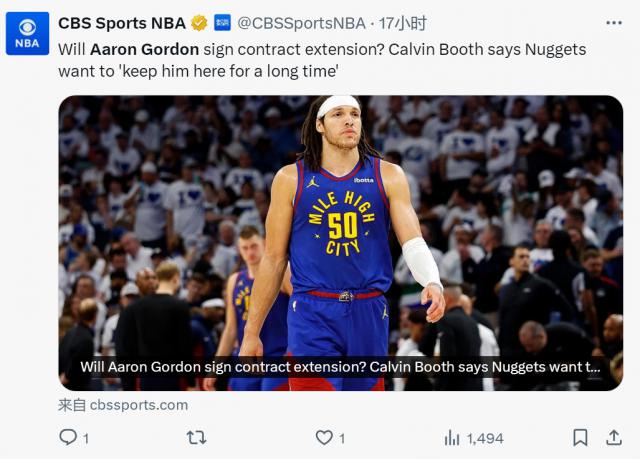Viewport: 640px width, 459px height.
Task: Open the tweet's more options menu
Action: coord(612,23)
